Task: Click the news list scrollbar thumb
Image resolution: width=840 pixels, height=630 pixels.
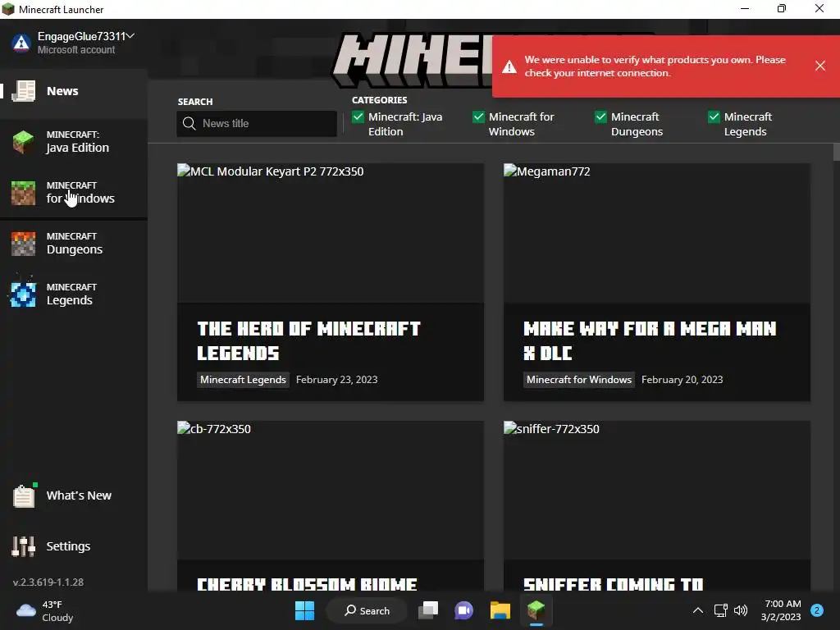Action: tap(836, 152)
